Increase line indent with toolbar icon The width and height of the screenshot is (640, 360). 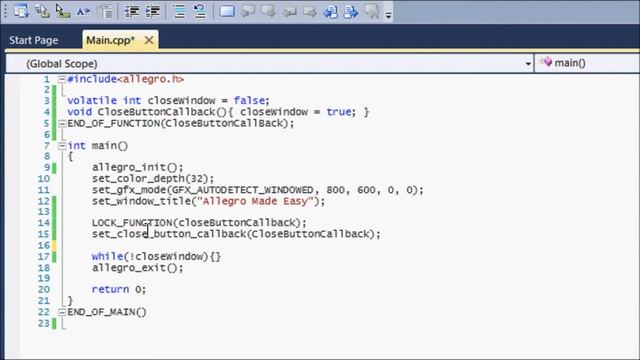tap(153, 11)
